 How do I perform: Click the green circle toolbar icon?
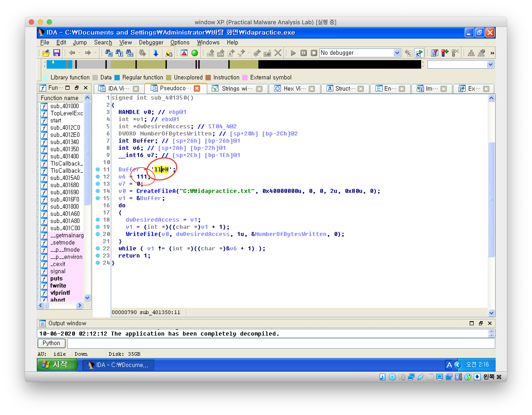[195, 53]
